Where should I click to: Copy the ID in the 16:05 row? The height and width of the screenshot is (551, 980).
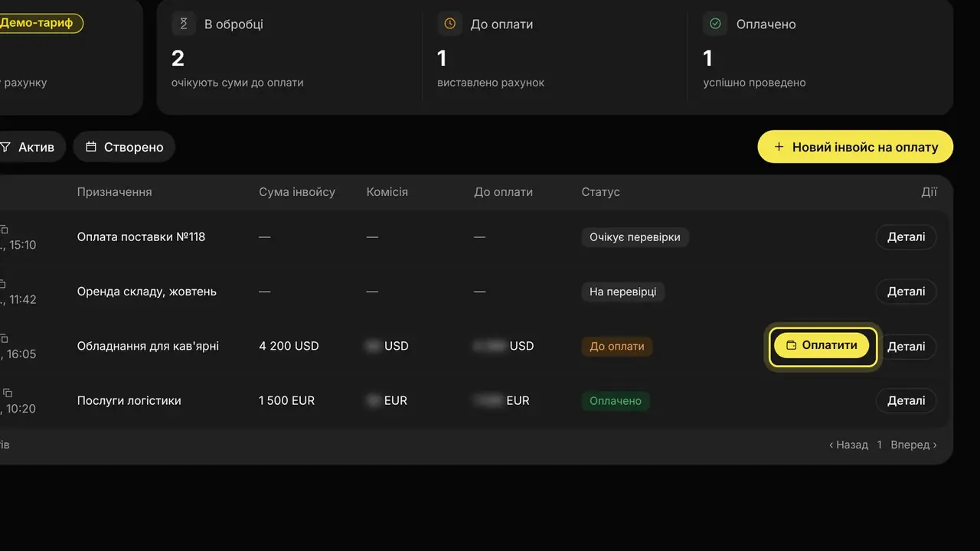coord(4,338)
